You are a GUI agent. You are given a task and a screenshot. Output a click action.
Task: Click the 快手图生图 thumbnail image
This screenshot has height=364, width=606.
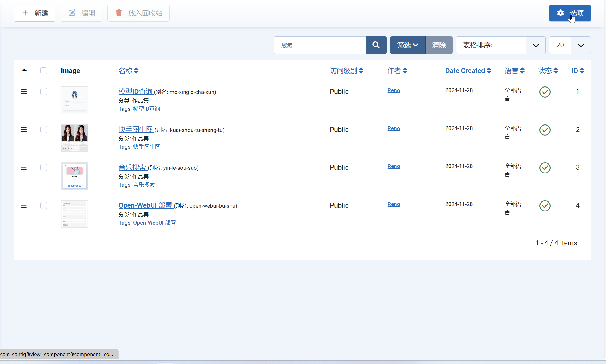click(x=75, y=138)
